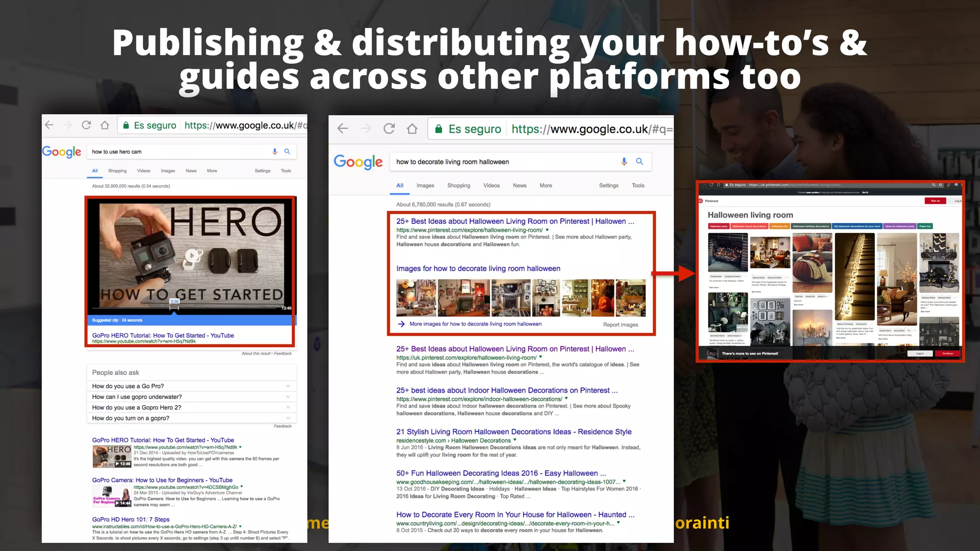Screen dimensions: 980x551
Task: Open 'How to Decorate Every Room' Halloween result
Action: [x=515, y=515]
